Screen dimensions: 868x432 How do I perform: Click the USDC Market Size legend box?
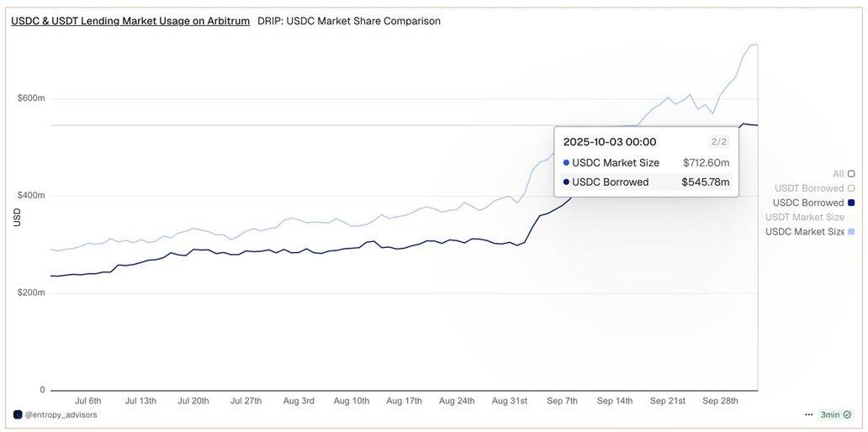[x=851, y=231]
